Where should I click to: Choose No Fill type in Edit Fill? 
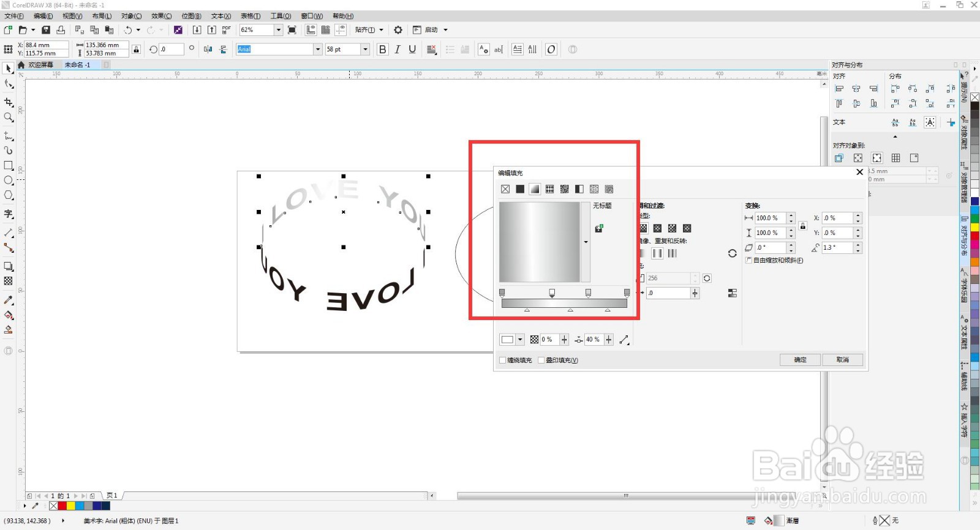[x=505, y=189]
